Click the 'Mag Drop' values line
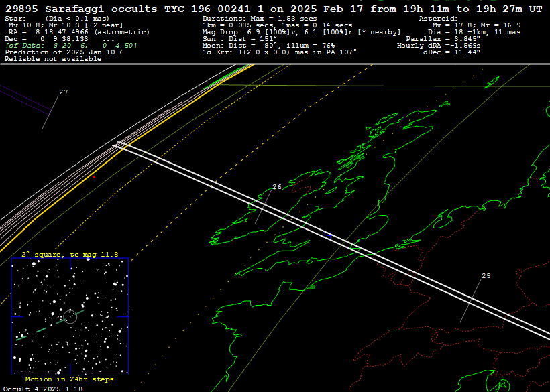 point(301,32)
